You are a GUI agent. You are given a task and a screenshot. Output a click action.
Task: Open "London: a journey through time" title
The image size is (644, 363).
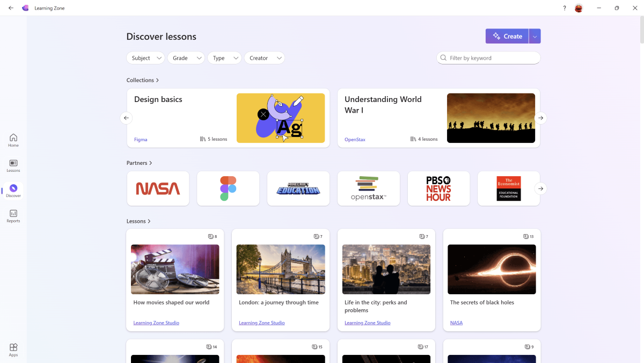click(x=279, y=302)
